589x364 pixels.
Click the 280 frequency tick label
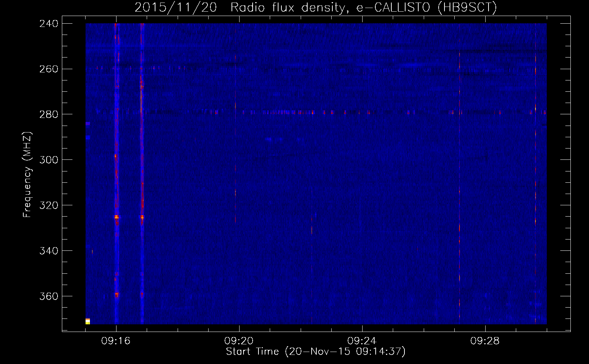(x=48, y=115)
